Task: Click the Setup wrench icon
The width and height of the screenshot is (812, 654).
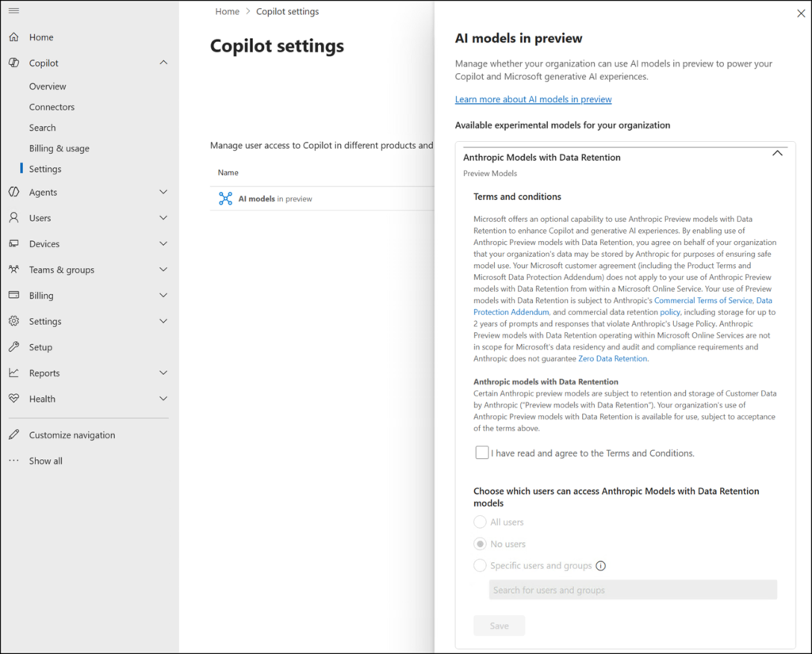Action: click(x=14, y=347)
